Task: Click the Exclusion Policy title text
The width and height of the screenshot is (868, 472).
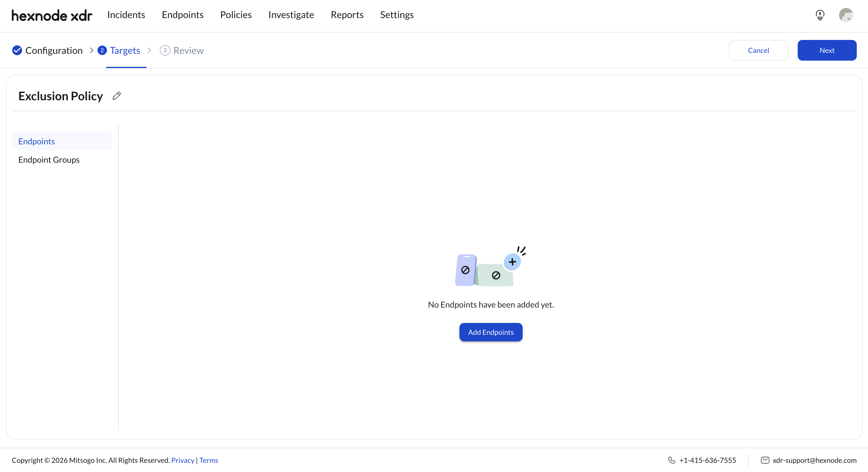Action: pyautogui.click(x=61, y=96)
